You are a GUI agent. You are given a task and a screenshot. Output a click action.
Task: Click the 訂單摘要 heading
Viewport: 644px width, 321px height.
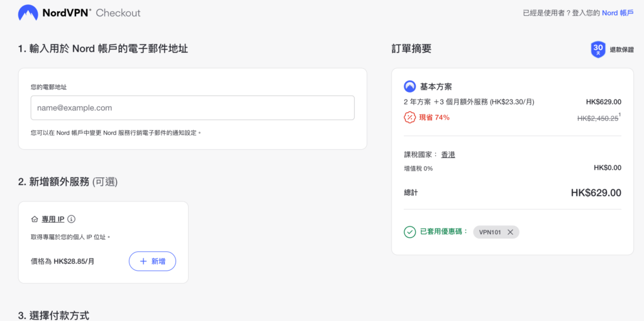pos(411,48)
